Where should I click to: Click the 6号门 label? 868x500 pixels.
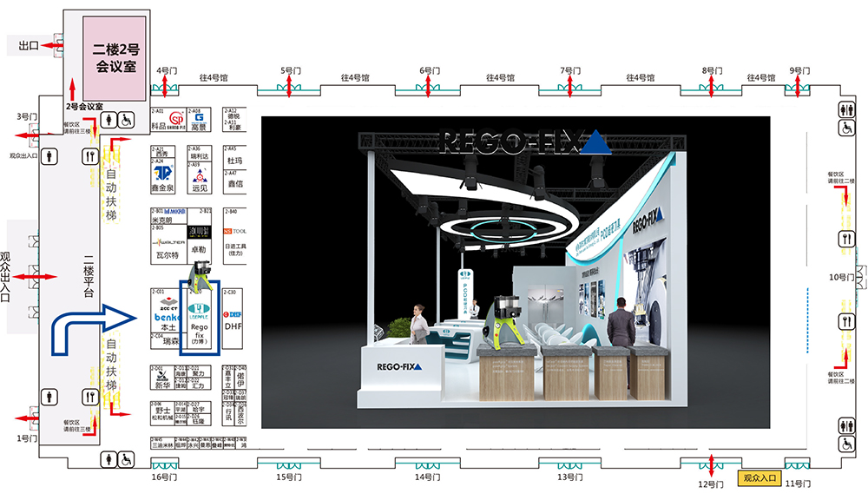click(x=430, y=71)
